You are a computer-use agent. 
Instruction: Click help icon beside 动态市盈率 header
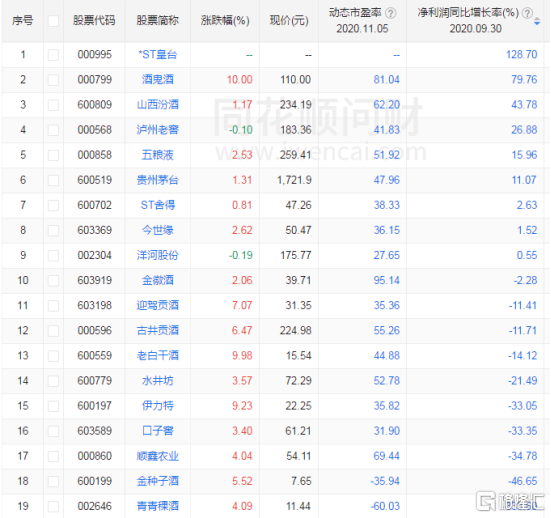390,13
